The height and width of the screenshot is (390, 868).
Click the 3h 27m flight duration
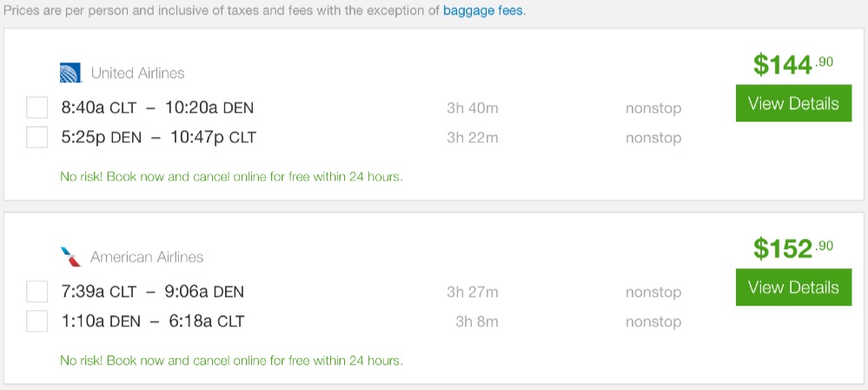[x=473, y=292]
